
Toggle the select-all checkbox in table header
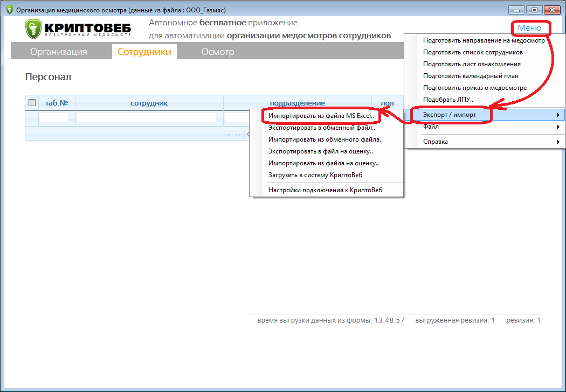tap(32, 103)
